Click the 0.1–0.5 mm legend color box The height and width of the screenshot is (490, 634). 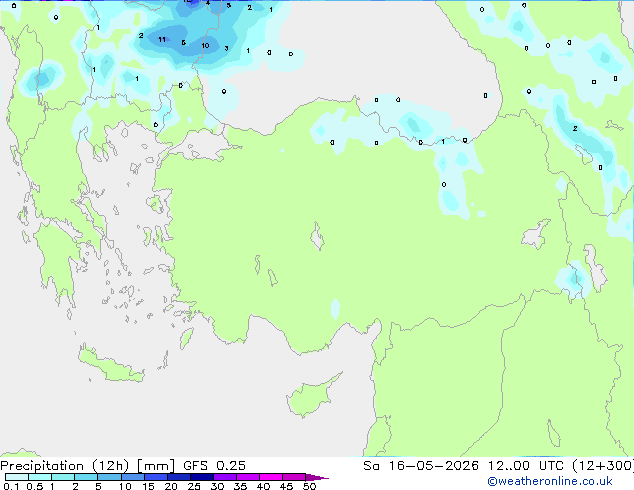[17, 477]
